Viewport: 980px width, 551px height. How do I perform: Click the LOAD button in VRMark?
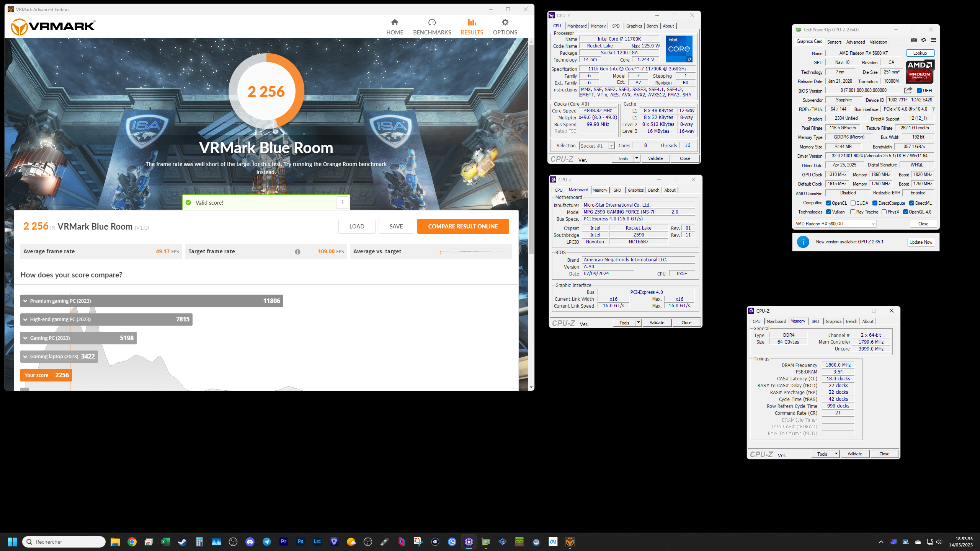(x=357, y=227)
